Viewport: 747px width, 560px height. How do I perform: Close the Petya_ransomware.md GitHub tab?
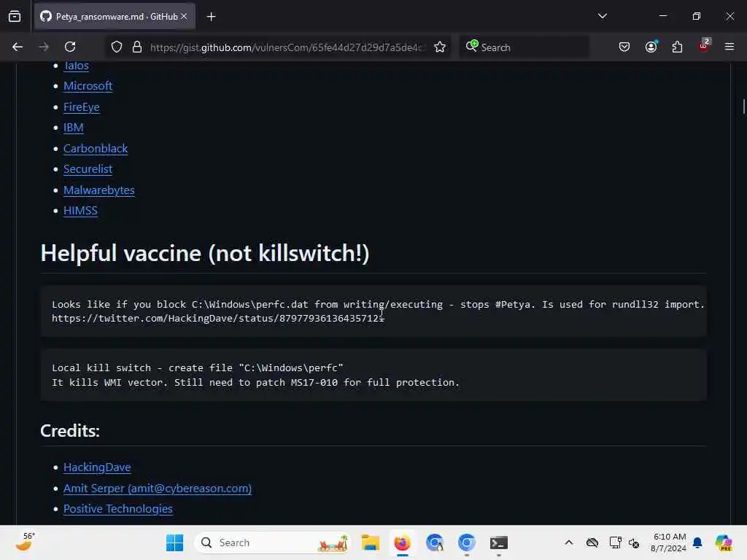point(184,16)
